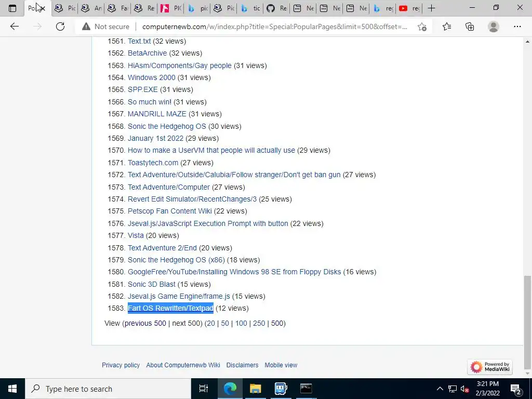Open the January 1st 2022 link
Image resolution: width=532 pixels, height=399 pixels.
(155, 138)
